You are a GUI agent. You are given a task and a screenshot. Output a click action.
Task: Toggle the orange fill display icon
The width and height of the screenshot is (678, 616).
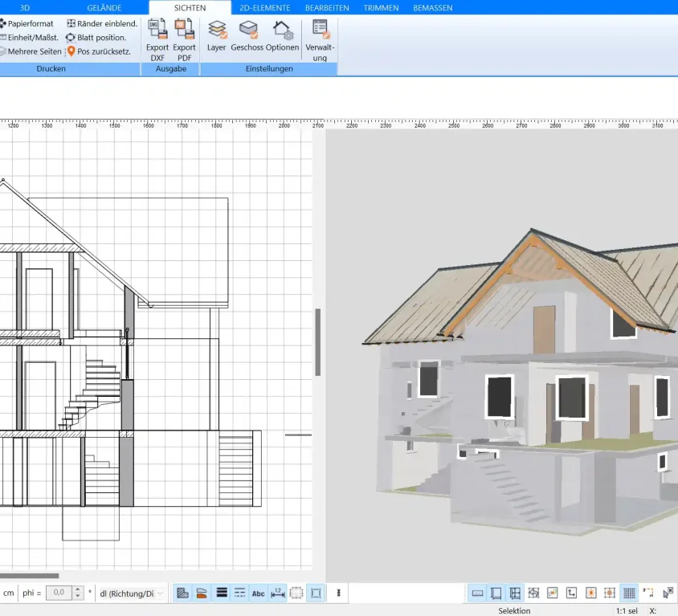[202, 593]
